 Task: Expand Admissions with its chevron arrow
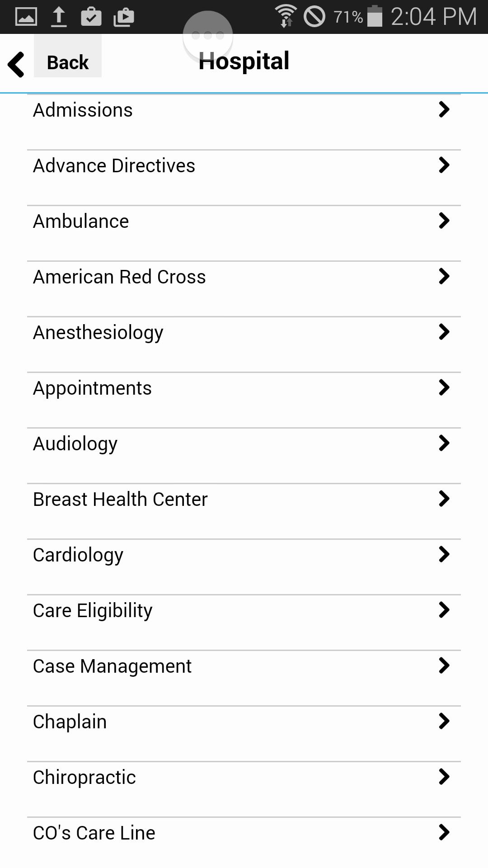point(444,109)
